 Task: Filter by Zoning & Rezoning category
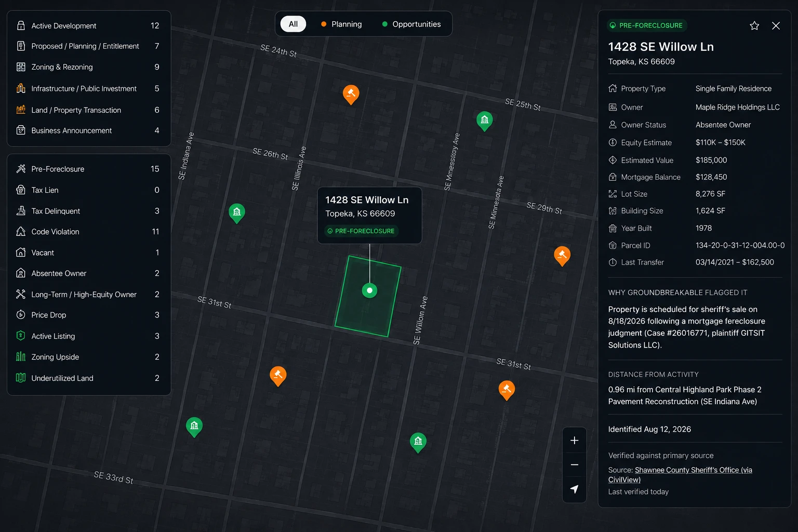click(x=89, y=67)
